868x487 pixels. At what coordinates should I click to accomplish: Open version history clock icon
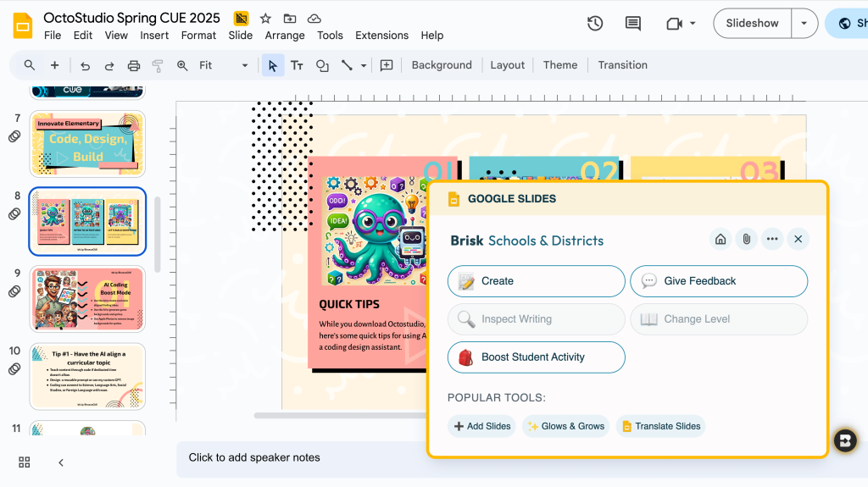(595, 24)
